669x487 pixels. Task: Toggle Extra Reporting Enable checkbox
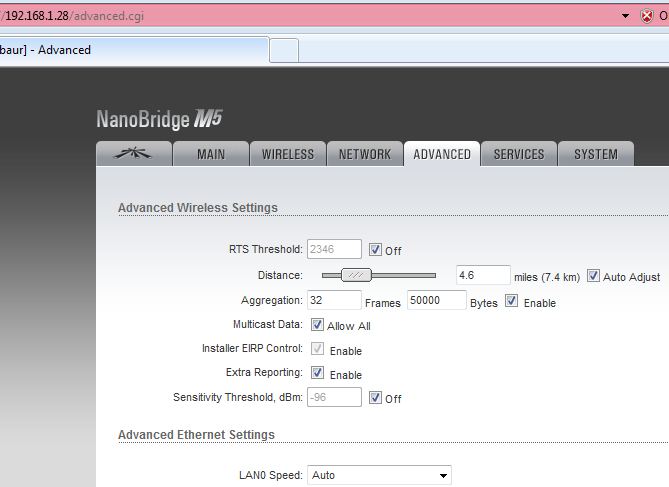tap(317, 373)
